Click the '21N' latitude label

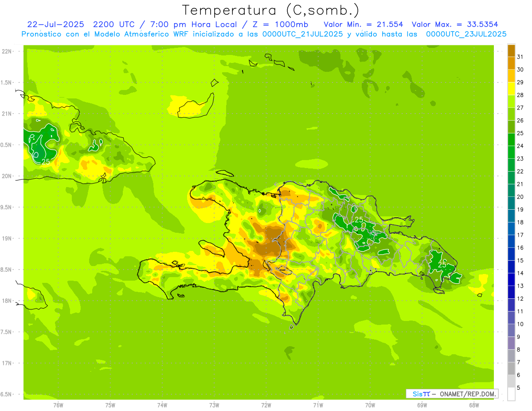click(x=7, y=114)
